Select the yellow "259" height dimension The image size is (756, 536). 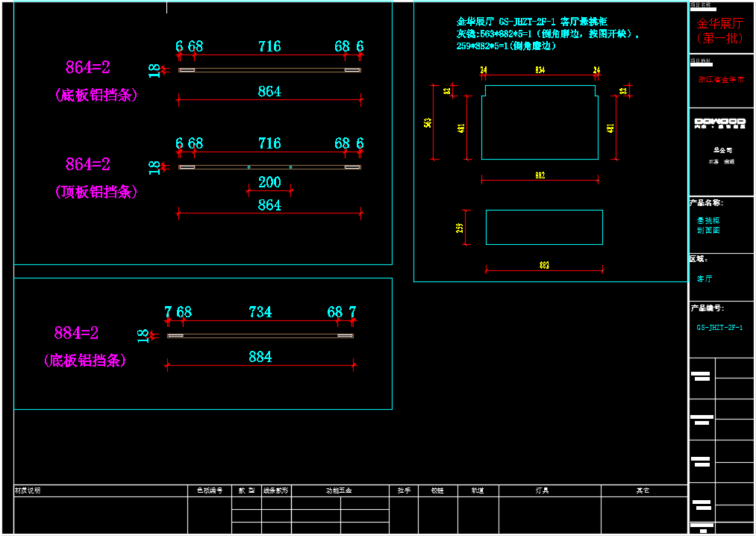click(460, 228)
